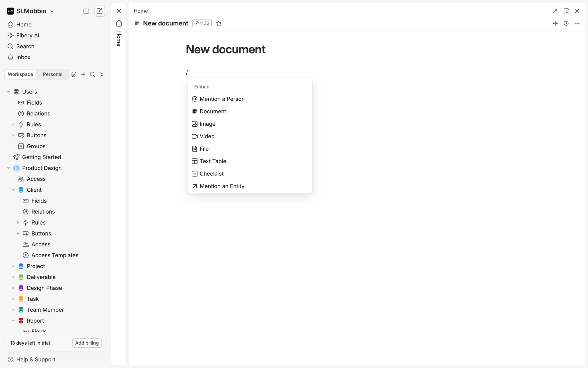Expand the Deliverable database node
The image size is (588, 368).
pyautogui.click(x=13, y=277)
